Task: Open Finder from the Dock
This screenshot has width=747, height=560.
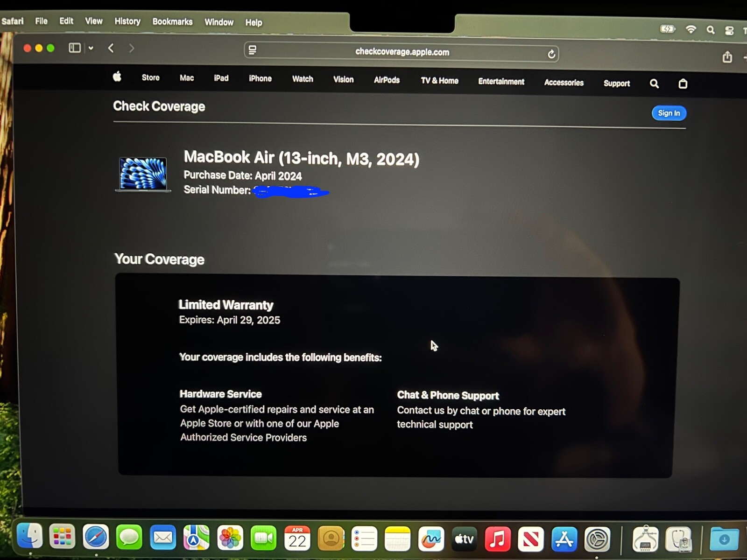Action: coord(29,536)
